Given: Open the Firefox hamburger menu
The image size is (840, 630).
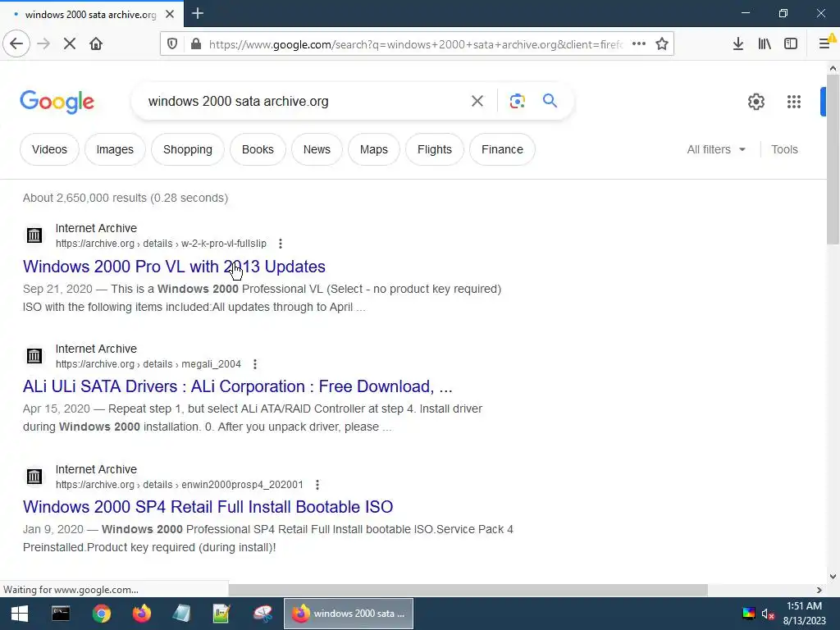Looking at the screenshot, I should (x=825, y=44).
